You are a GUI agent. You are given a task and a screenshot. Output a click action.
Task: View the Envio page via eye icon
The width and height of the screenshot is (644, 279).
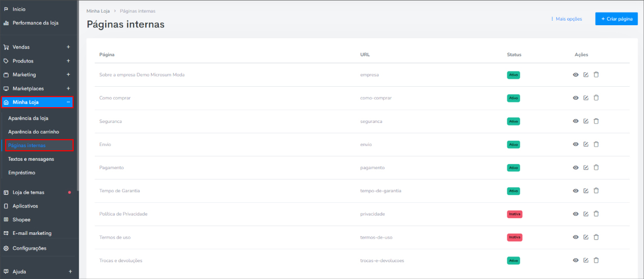click(x=576, y=144)
